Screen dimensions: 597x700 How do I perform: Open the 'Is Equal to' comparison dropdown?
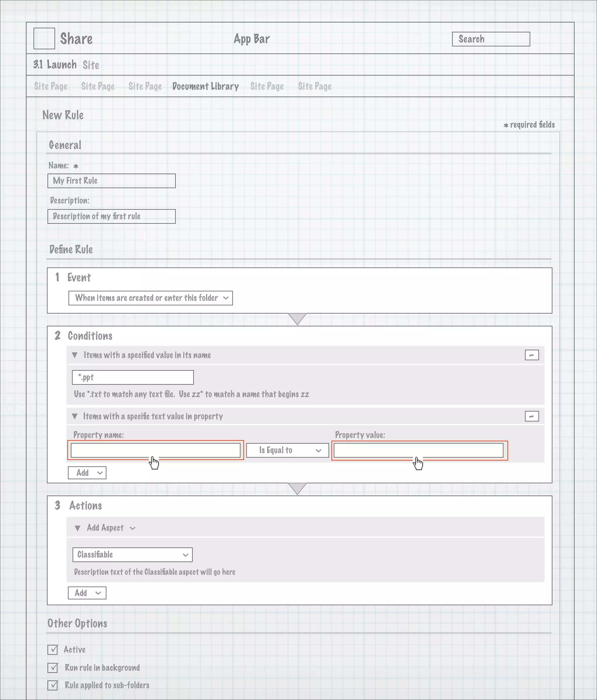tap(287, 450)
